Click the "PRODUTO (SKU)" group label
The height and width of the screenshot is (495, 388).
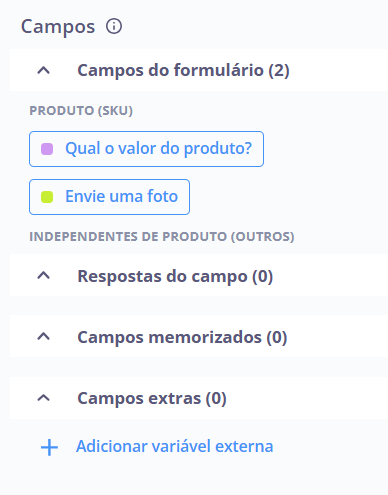[x=81, y=111]
